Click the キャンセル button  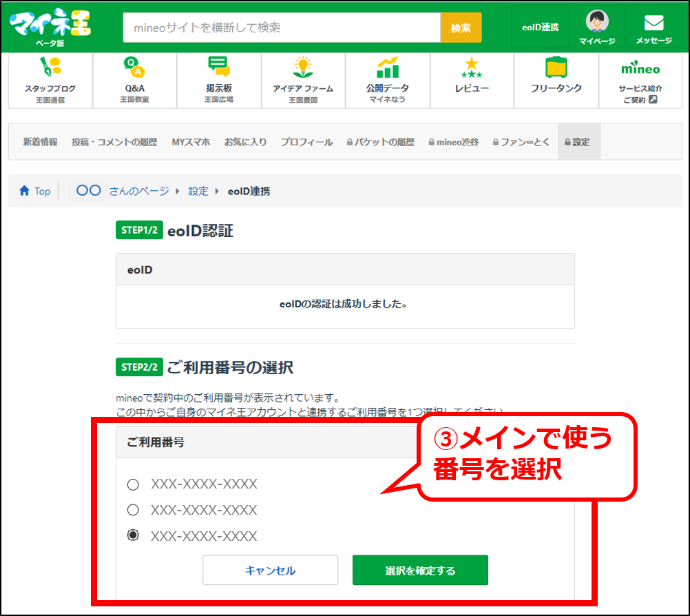[270, 570]
